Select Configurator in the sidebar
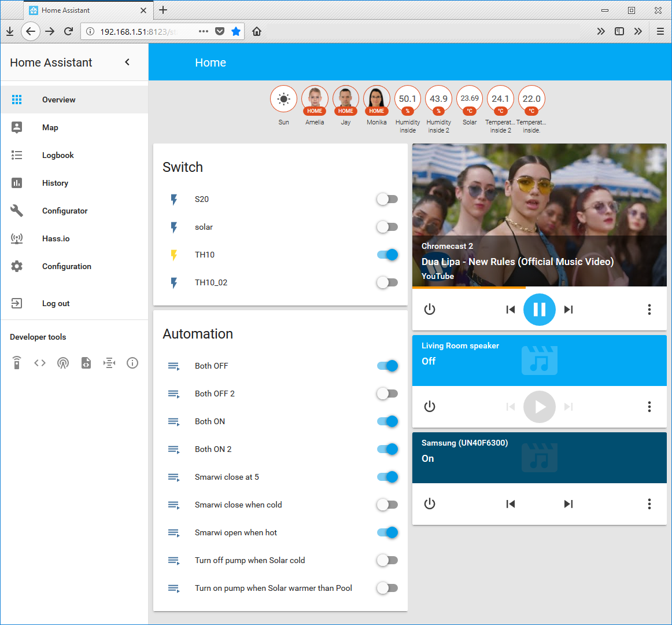The width and height of the screenshot is (672, 625). 75,211
